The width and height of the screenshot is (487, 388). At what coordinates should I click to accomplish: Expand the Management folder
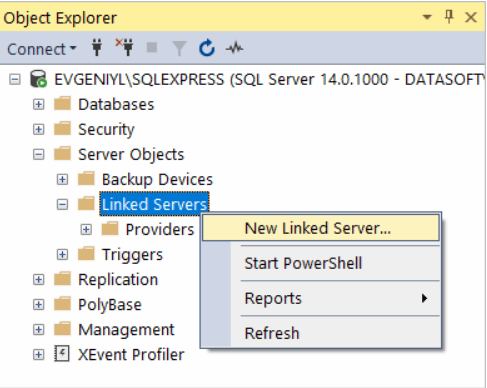pos(38,330)
